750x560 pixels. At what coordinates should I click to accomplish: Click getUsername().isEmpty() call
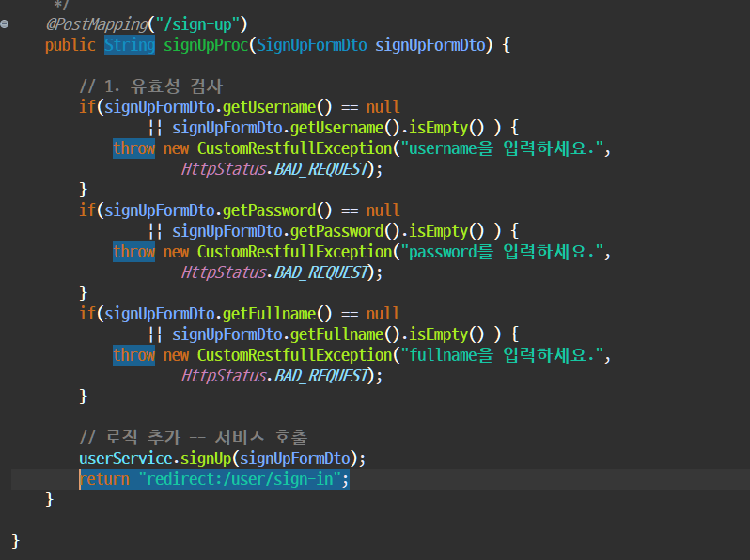[x=387, y=128]
